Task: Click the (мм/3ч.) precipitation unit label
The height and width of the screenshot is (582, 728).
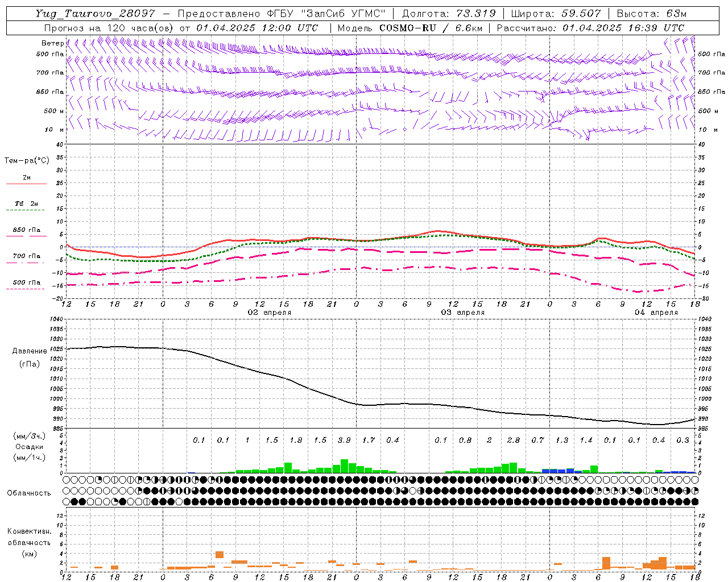Action: [29, 436]
